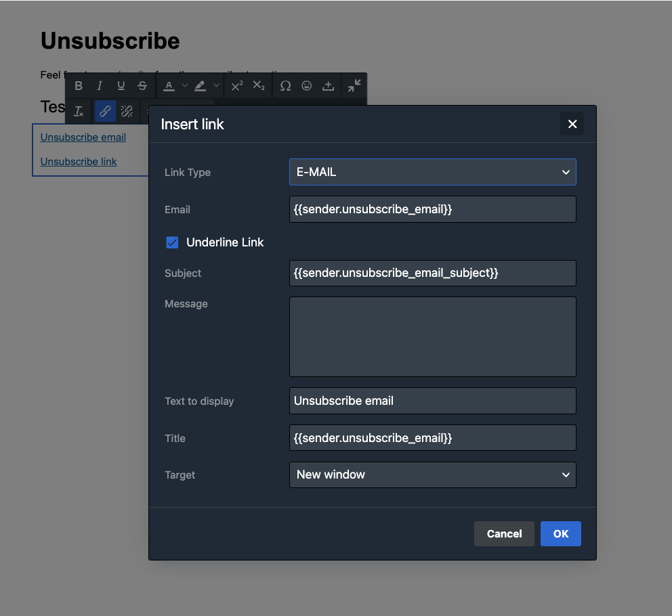Image resolution: width=672 pixels, height=616 pixels.
Task: Toggle bold formatting in the toolbar
Action: click(79, 86)
